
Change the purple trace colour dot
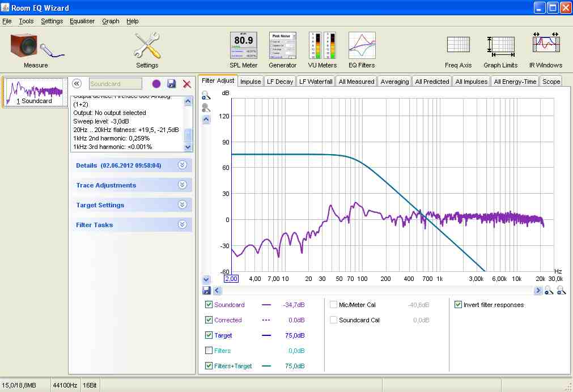click(x=156, y=84)
